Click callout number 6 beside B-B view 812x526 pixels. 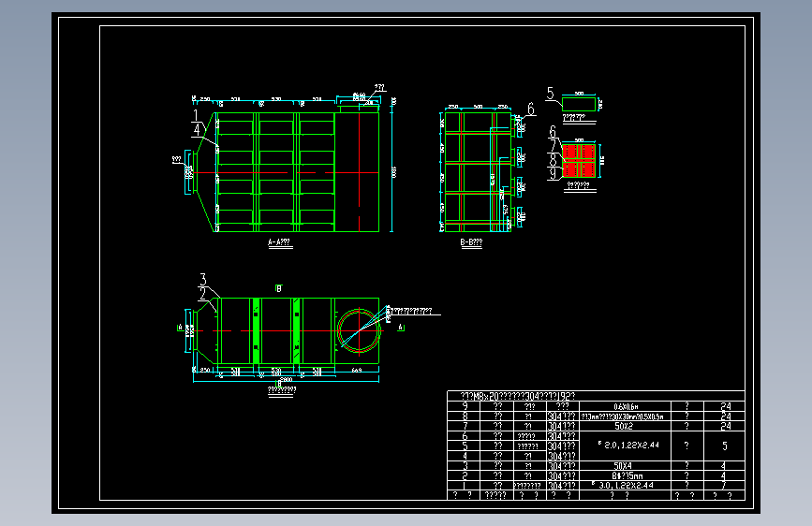[x=531, y=109]
